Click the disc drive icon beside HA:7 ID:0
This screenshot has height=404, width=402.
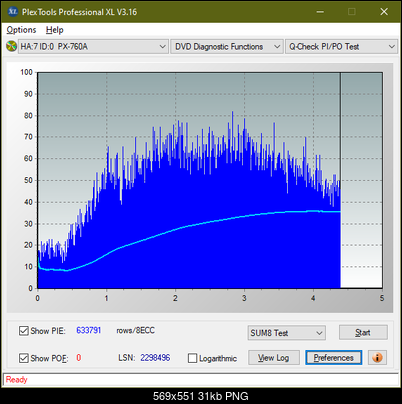point(11,46)
